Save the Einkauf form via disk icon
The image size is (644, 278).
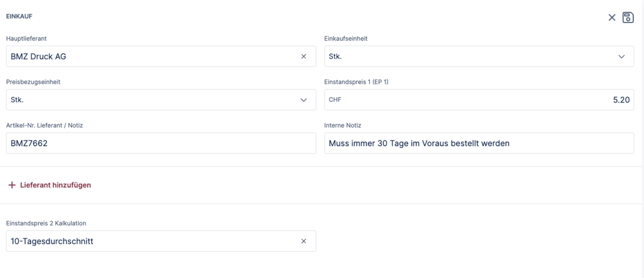click(x=628, y=17)
